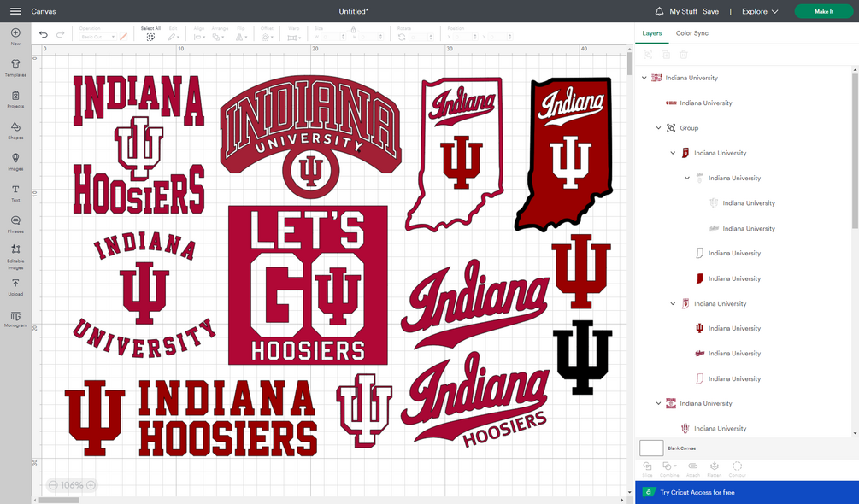
Task: Open the Images library
Action: click(15, 161)
